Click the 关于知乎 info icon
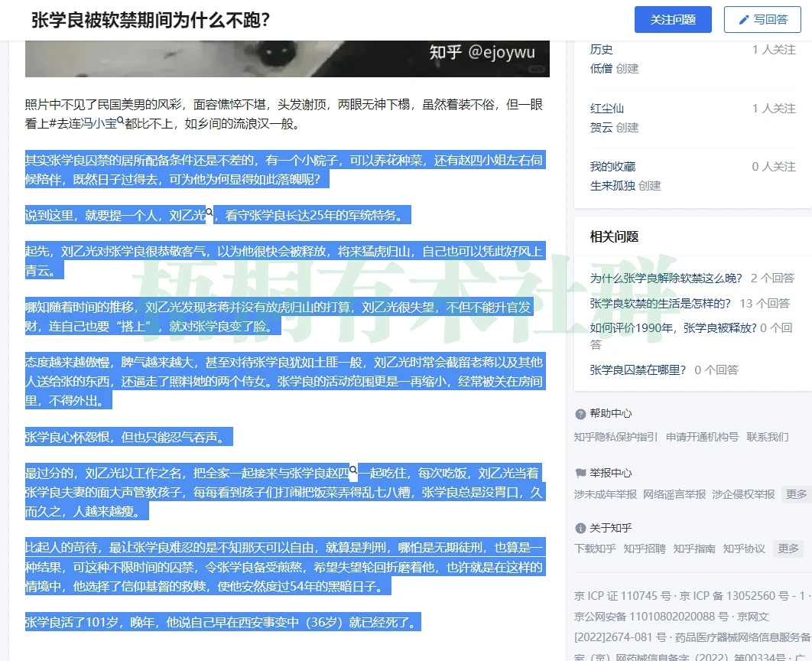The image size is (812, 661). (x=580, y=528)
